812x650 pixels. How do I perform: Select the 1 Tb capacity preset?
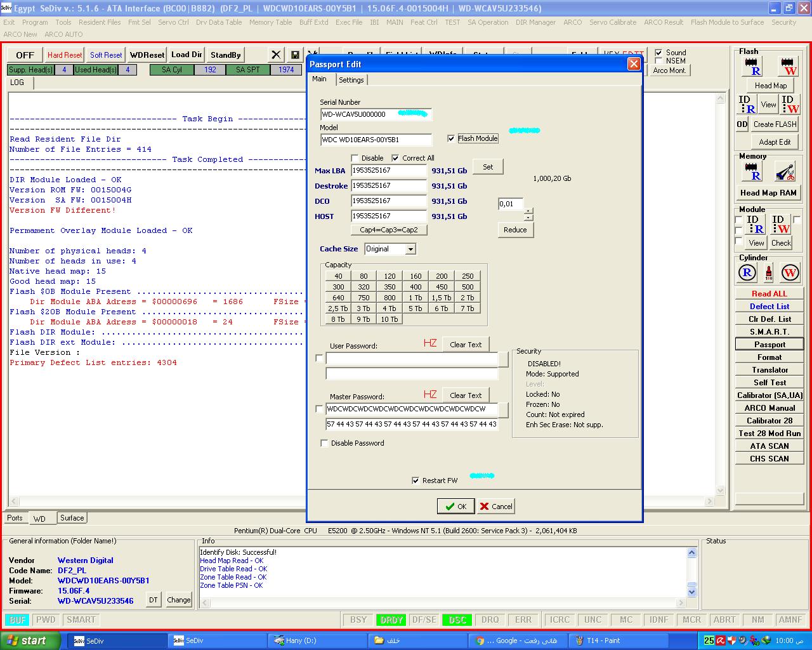[x=416, y=298]
